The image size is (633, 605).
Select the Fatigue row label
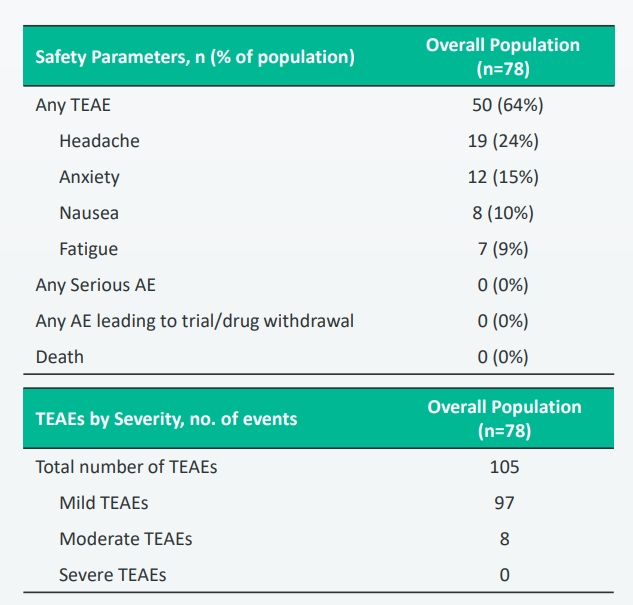coord(87,249)
